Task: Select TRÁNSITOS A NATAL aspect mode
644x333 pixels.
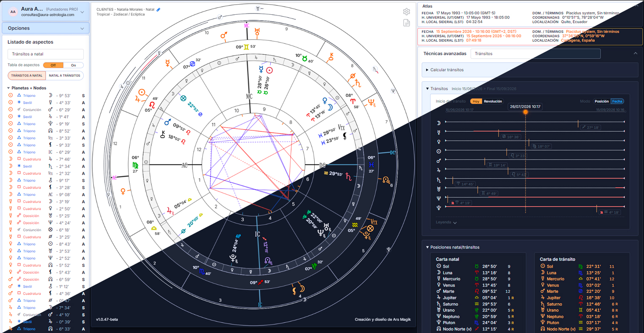Action: pyautogui.click(x=27, y=76)
